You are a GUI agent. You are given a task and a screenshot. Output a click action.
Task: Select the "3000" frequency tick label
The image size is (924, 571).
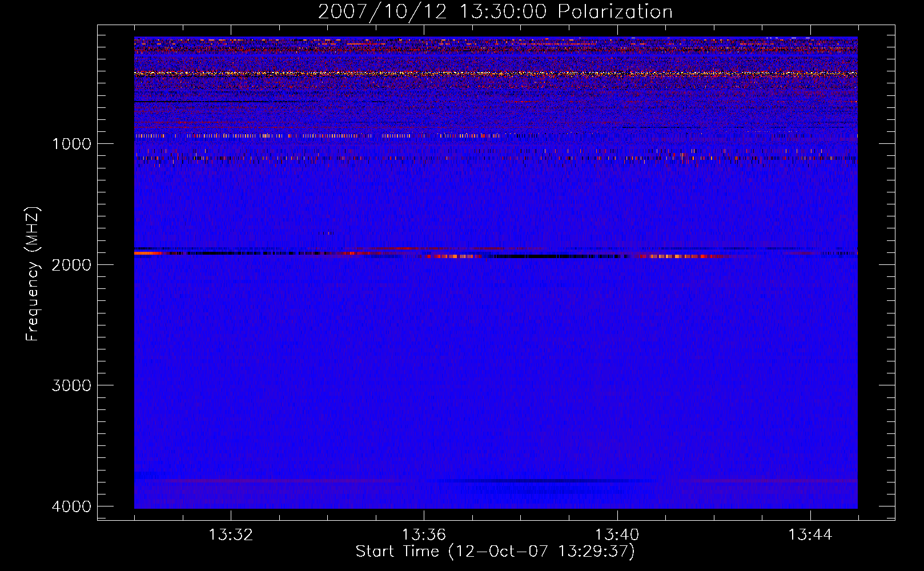point(71,385)
